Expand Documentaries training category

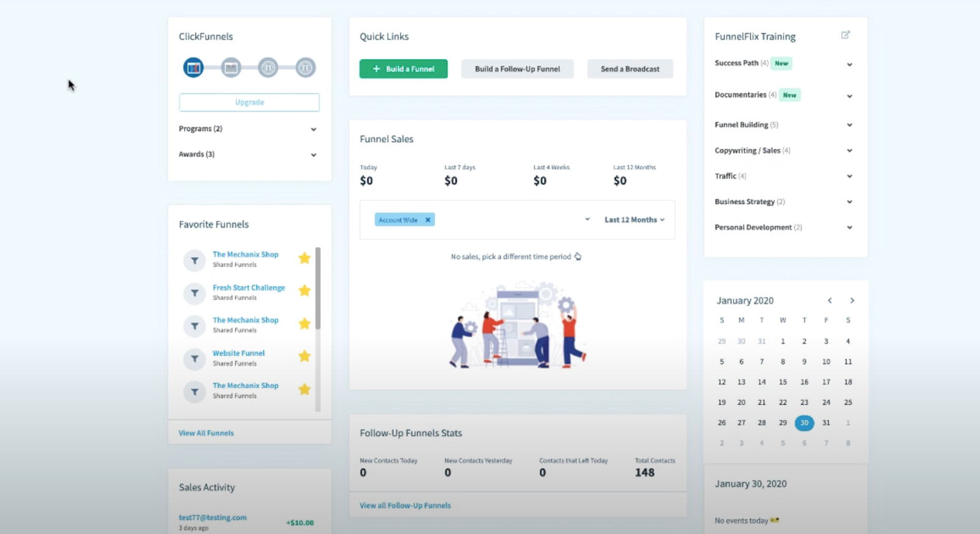[850, 96]
